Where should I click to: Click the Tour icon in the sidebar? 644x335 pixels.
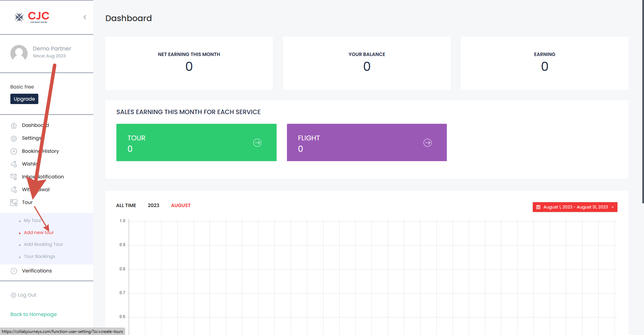14,203
